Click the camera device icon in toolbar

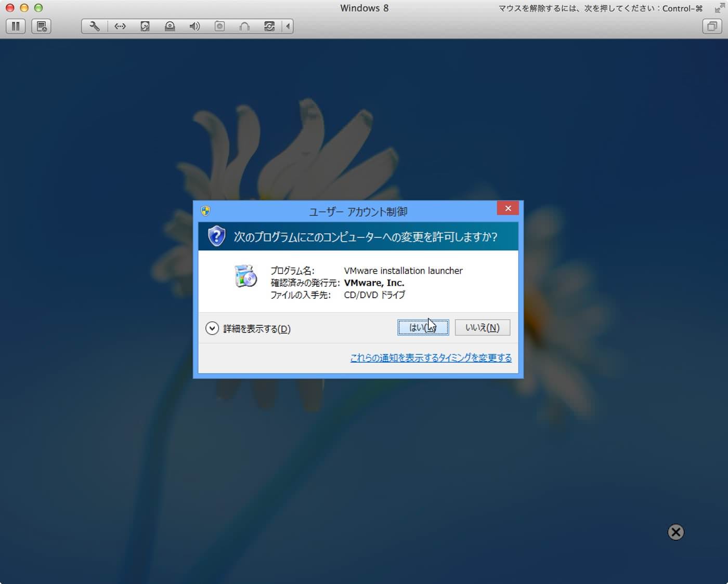coord(219,26)
